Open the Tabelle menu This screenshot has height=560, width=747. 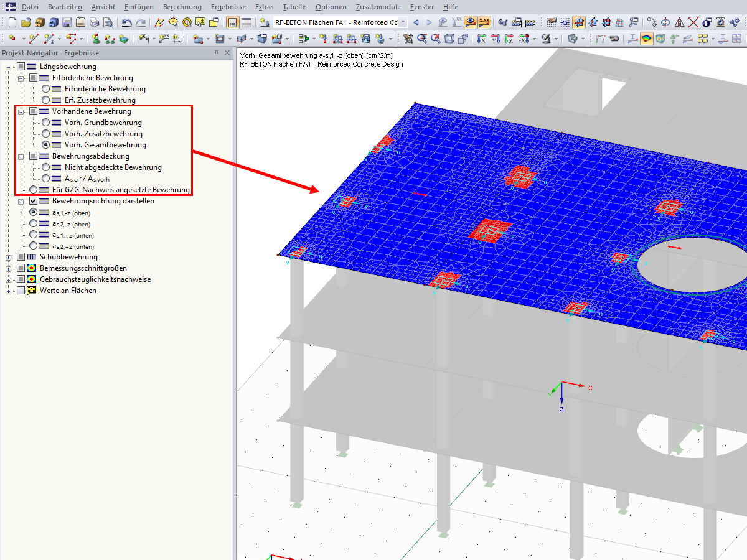click(294, 7)
